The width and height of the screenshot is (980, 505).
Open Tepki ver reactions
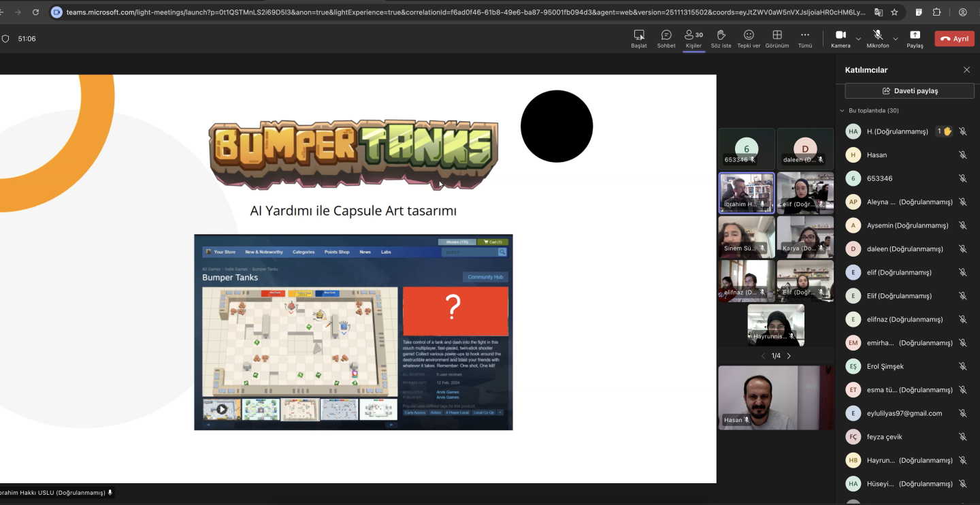click(749, 38)
